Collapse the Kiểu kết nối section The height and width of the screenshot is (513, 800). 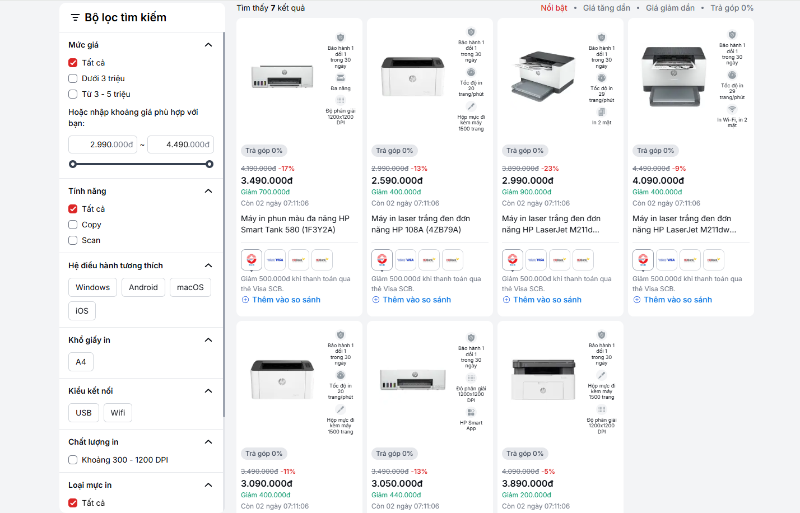(x=208, y=391)
